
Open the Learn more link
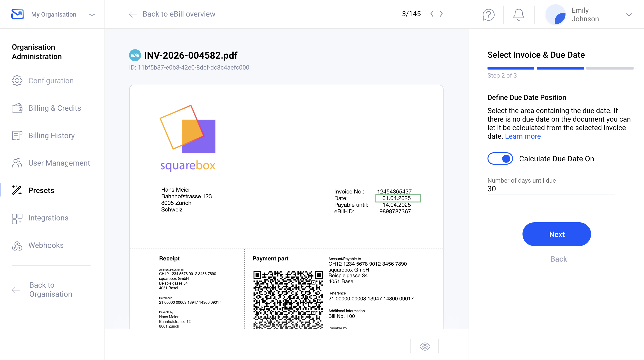pos(523,136)
